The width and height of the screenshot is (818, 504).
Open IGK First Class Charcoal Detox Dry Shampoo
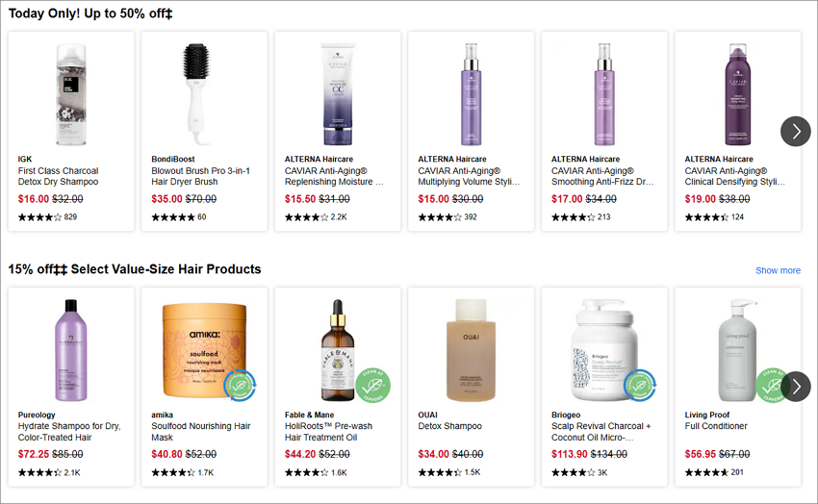59,176
